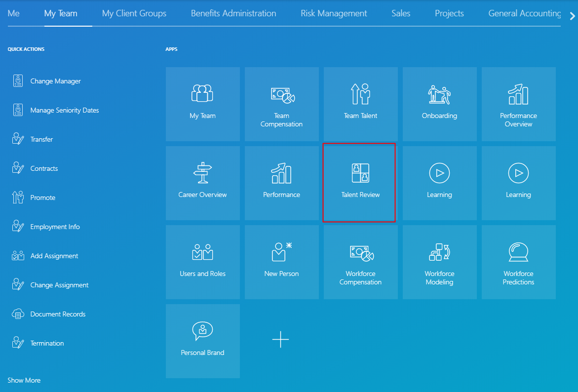Open Workforce Predictions
Screen dimensions: 578x392
[518, 262]
